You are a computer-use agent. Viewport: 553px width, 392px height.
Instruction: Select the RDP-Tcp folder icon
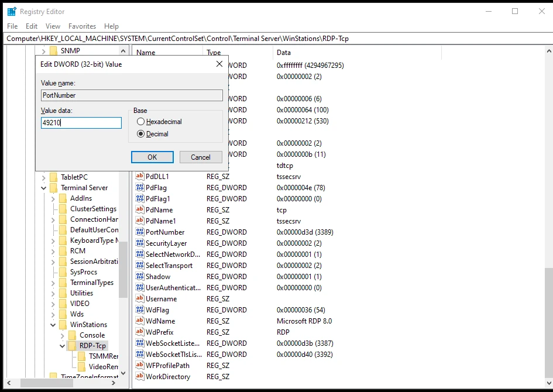click(71, 345)
